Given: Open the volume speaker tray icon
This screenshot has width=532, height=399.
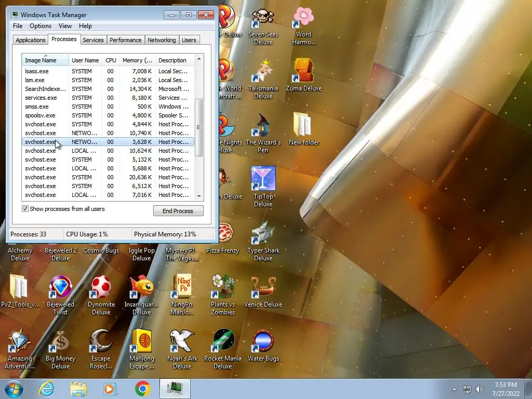Looking at the screenshot, I should tap(480, 389).
